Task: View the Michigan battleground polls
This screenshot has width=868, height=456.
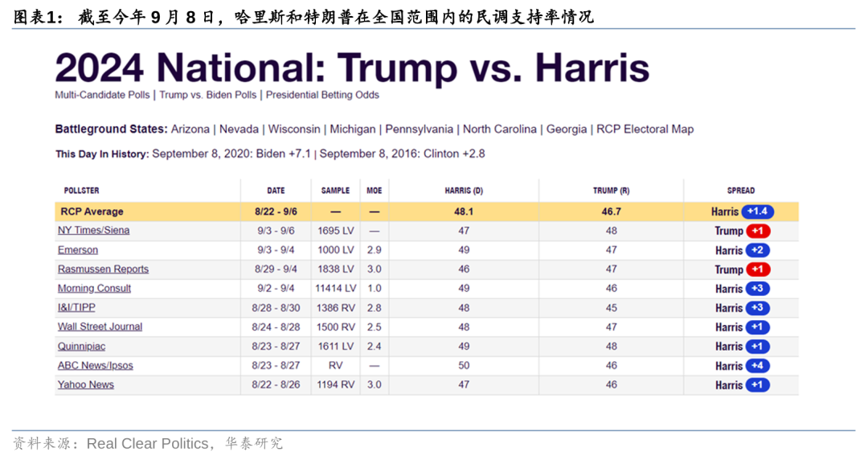Action: 352,129
